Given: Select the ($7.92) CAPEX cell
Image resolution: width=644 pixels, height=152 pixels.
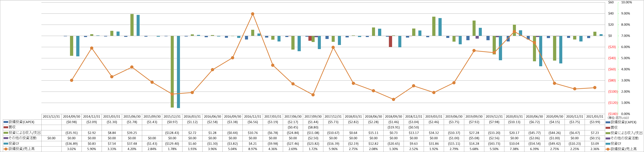Looking at the screenshot, I should (474, 122).
